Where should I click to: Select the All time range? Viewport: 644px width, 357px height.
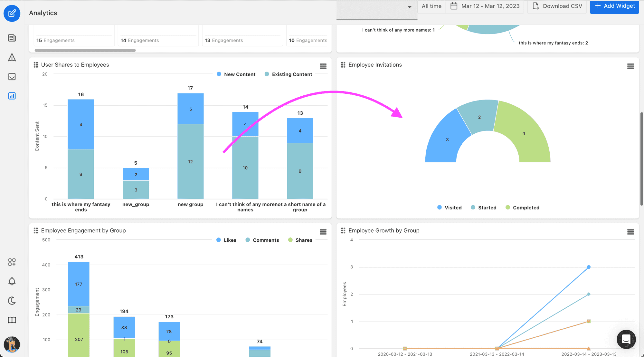pyautogui.click(x=431, y=6)
